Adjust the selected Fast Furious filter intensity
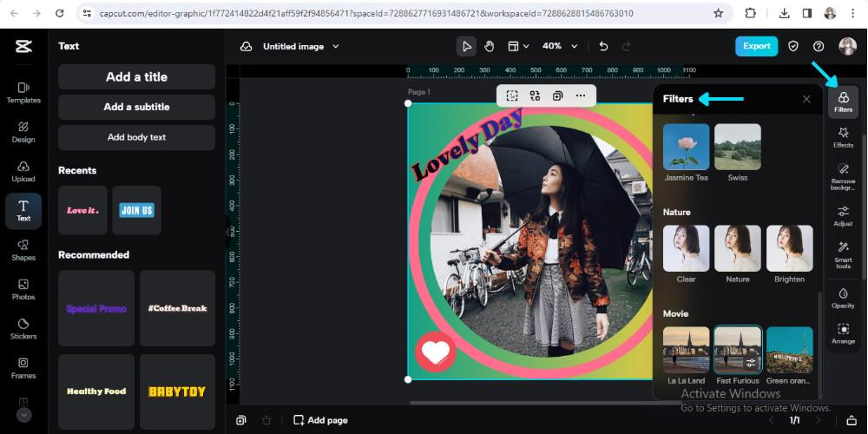The height and width of the screenshot is (434, 868). (751, 363)
